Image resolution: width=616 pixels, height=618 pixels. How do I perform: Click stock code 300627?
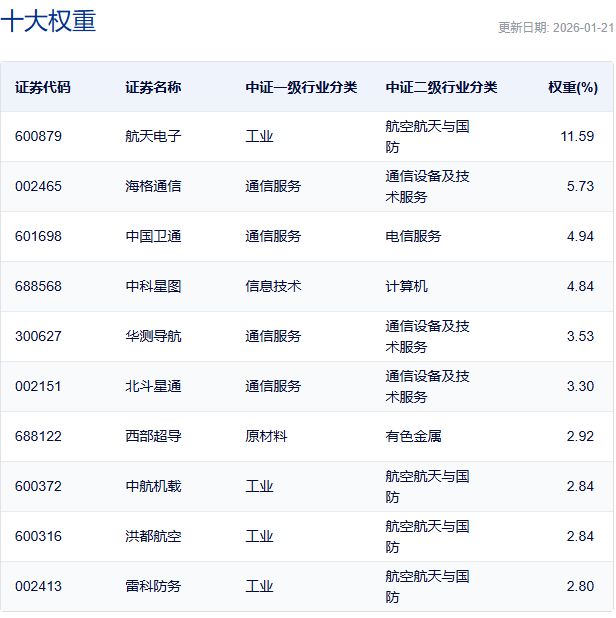[38, 337]
